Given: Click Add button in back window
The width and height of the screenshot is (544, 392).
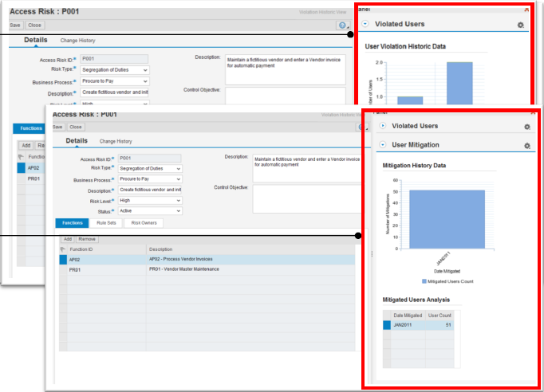Looking at the screenshot, I should coord(26,146).
